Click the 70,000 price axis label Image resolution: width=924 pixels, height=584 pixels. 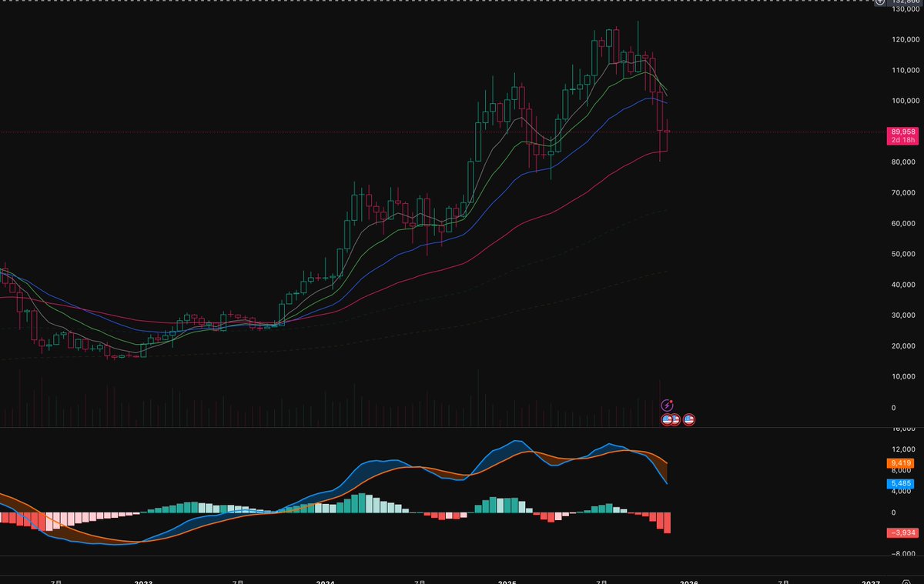click(x=903, y=192)
